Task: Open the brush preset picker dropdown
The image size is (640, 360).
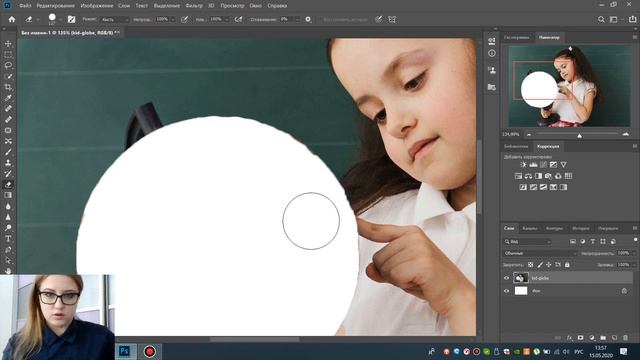Action: point(61,19)
